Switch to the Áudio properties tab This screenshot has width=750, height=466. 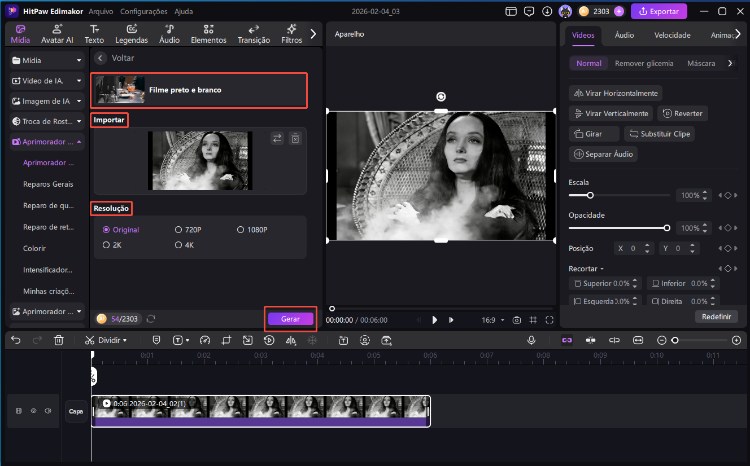click(624, 35)
